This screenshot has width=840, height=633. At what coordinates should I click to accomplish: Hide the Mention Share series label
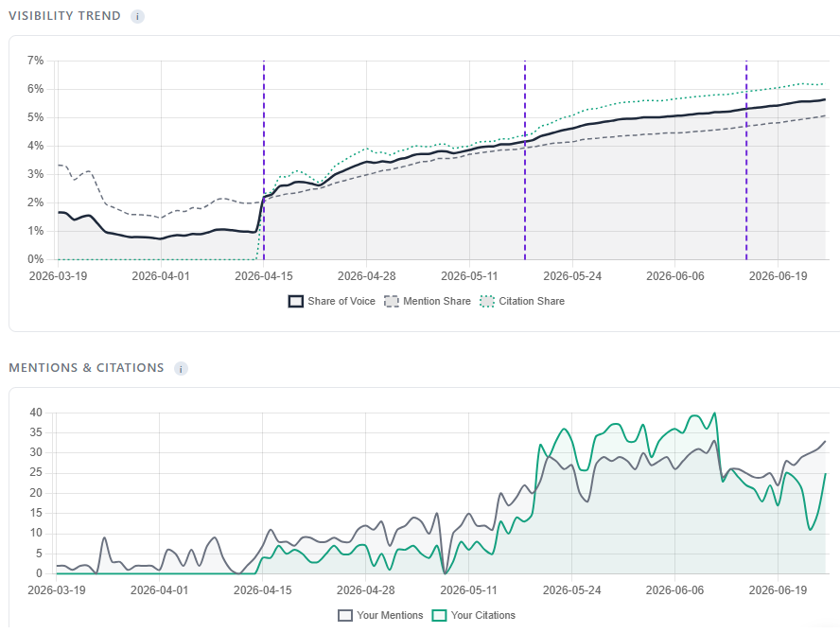[437, 301]
